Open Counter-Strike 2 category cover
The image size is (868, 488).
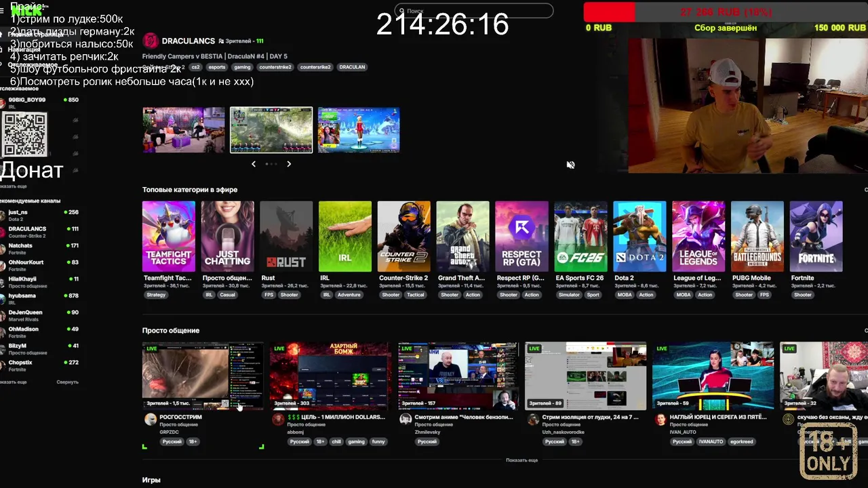coord(404,237)
